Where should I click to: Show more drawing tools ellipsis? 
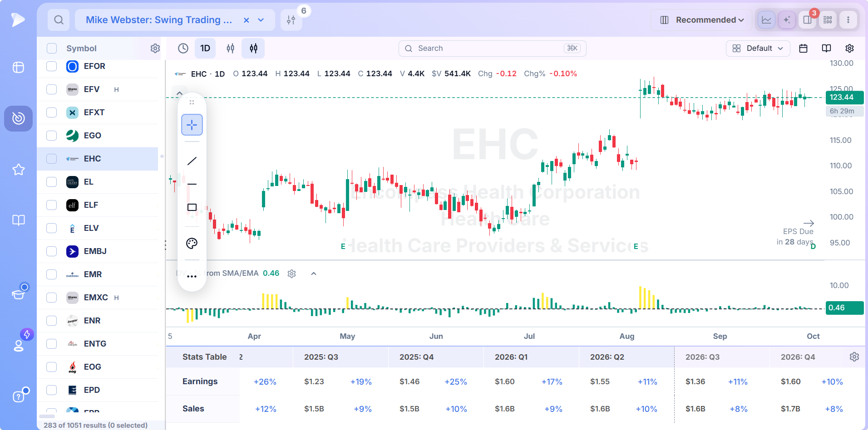192,276
